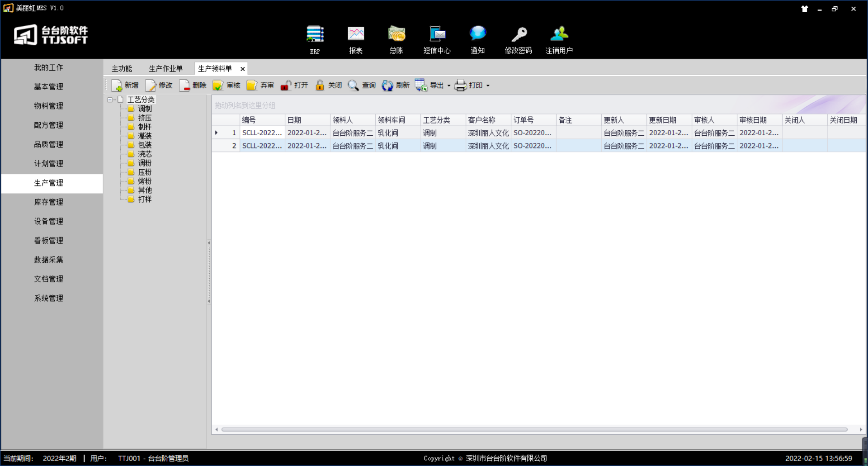Open the 导出 export dropdown arrow
Screen dimensions: 868x466
449,86
